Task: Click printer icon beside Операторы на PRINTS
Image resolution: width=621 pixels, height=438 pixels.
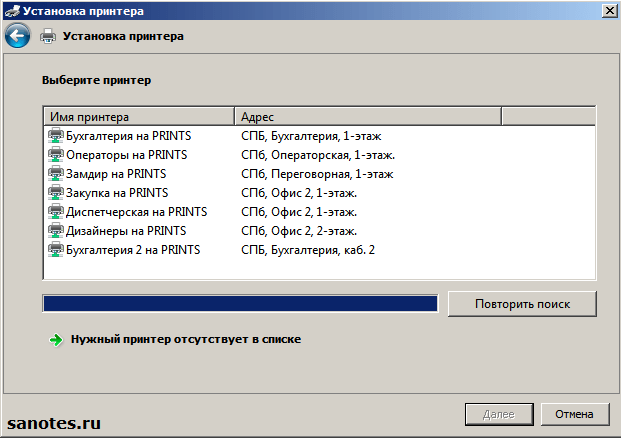Action: 55,155
